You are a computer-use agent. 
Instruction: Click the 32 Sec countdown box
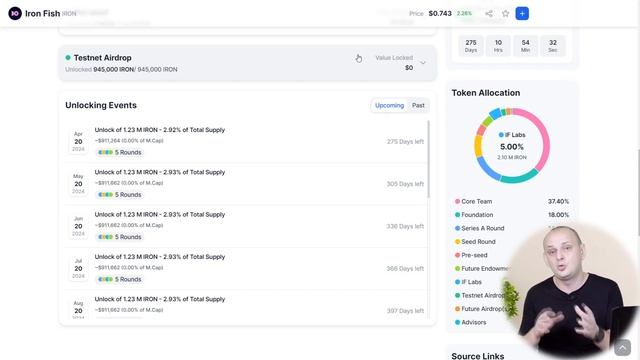(x=553, y=46)
